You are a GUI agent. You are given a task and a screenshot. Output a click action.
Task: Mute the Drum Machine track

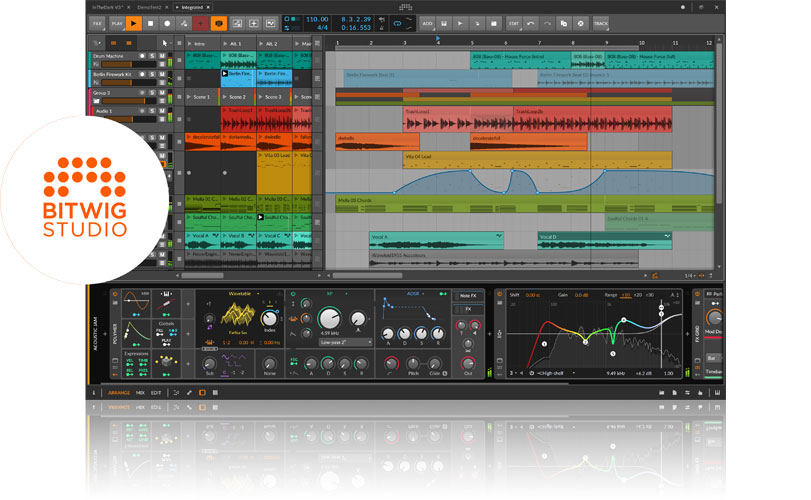coord(161,56)
